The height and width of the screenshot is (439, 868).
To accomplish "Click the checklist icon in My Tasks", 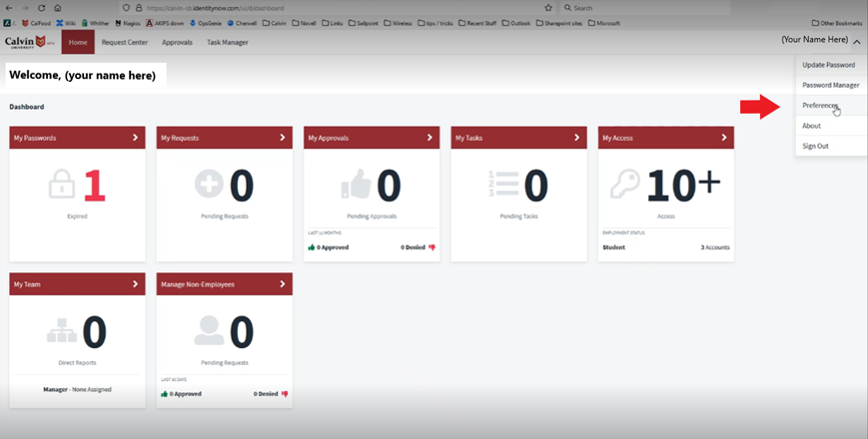I will [502, 186].
